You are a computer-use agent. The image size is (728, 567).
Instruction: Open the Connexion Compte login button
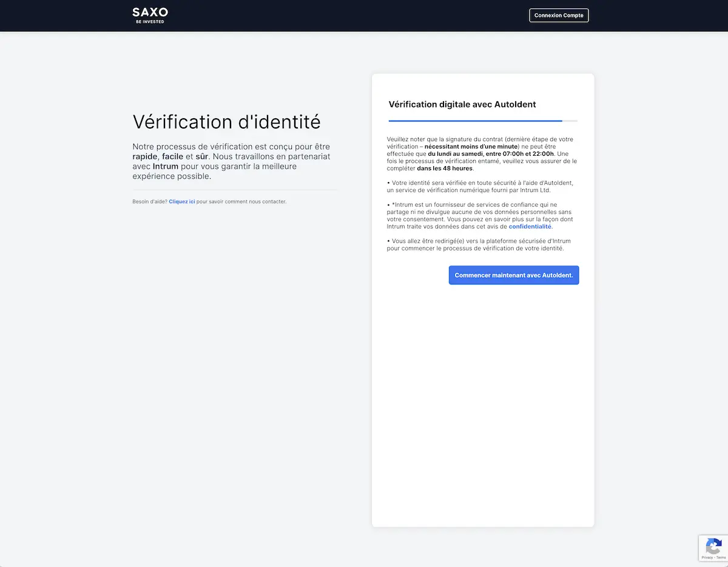coord(559,15)
